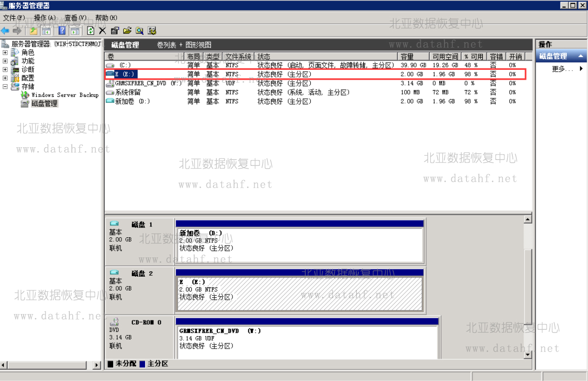Viewport: 588px width, 381px height.
Task: Click the 39.90 GB capacity cell
Action: (x=413, y=65)
